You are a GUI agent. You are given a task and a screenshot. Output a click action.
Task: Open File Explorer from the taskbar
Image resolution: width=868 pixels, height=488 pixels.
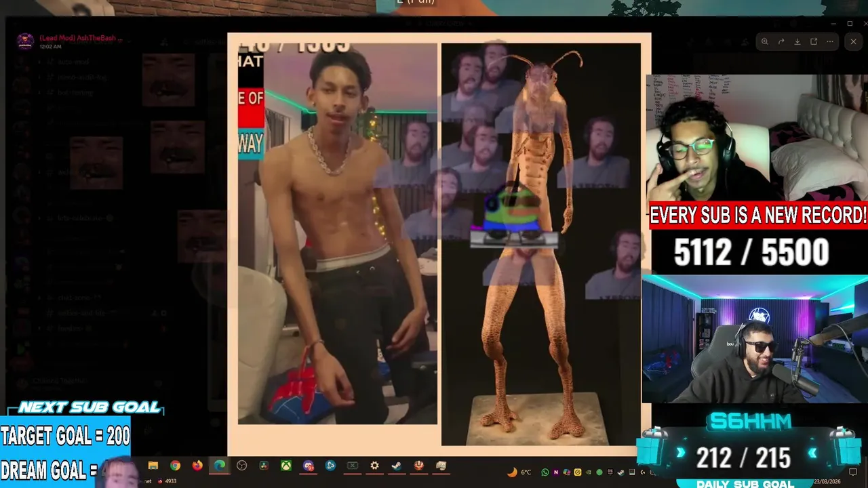[153, 466]
